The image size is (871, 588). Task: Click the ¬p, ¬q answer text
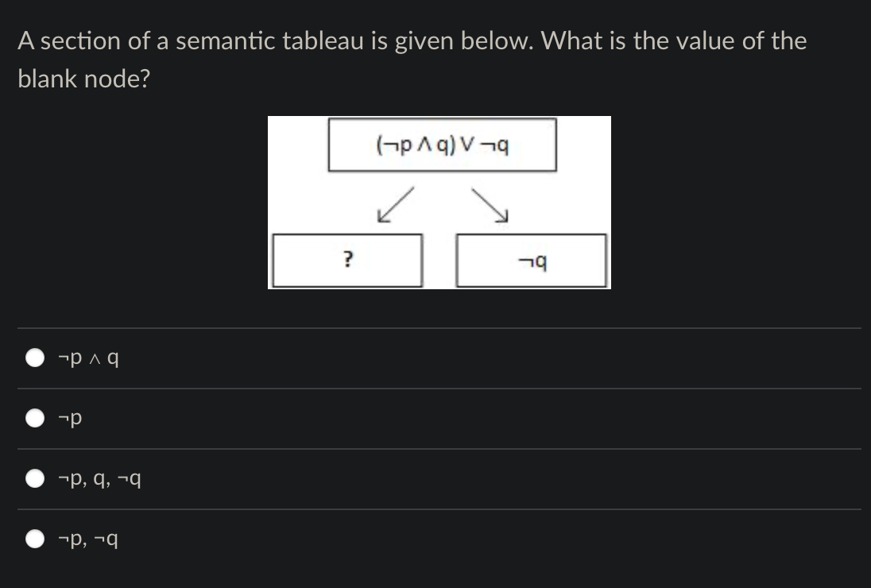[90, 539]
